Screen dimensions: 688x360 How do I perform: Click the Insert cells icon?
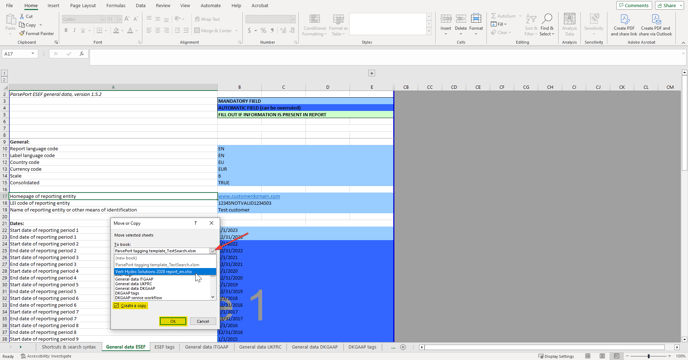[x=446, y=18]
